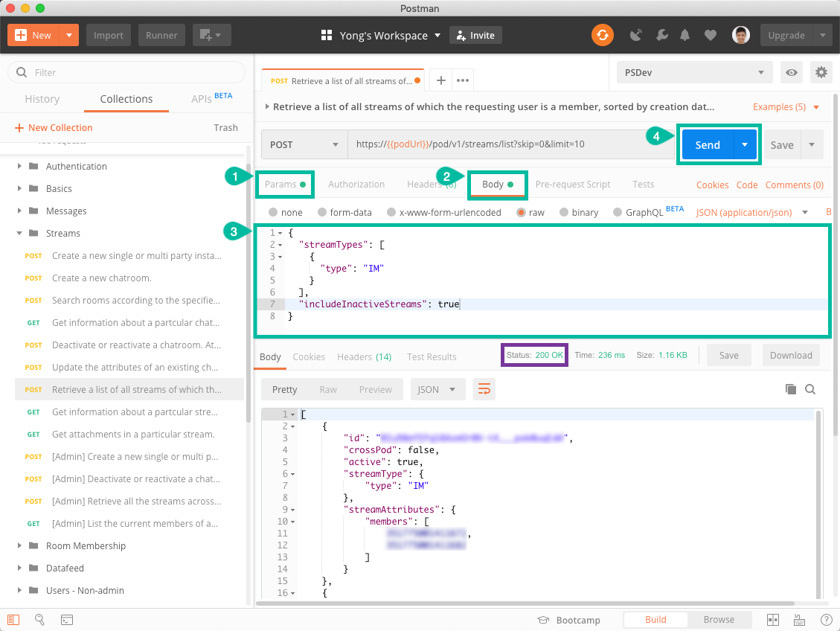840x631 pixels.
Task: Click the heart icon in header
Action: point(711,36)
